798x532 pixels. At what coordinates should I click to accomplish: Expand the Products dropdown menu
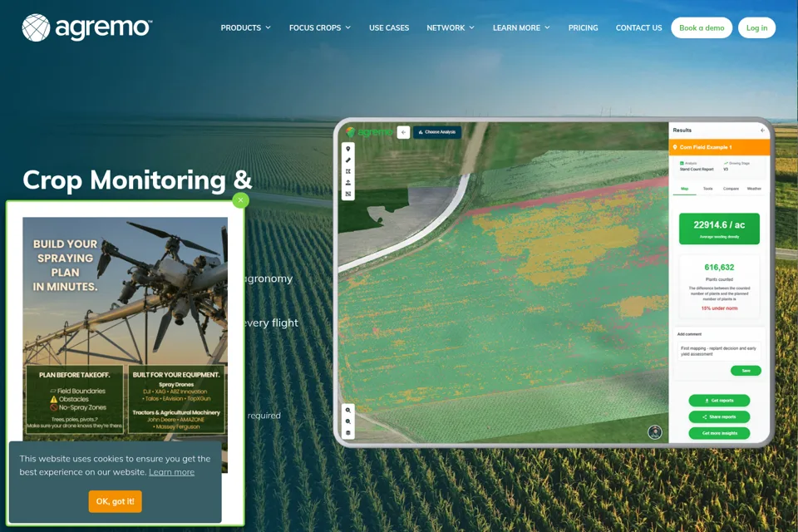(x=246, y=27)
